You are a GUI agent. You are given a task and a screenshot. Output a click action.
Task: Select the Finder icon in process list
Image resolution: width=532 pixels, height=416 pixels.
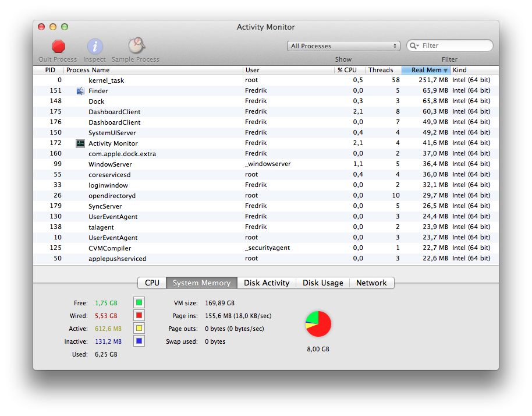pyautogui.click(x=80, y=91)
